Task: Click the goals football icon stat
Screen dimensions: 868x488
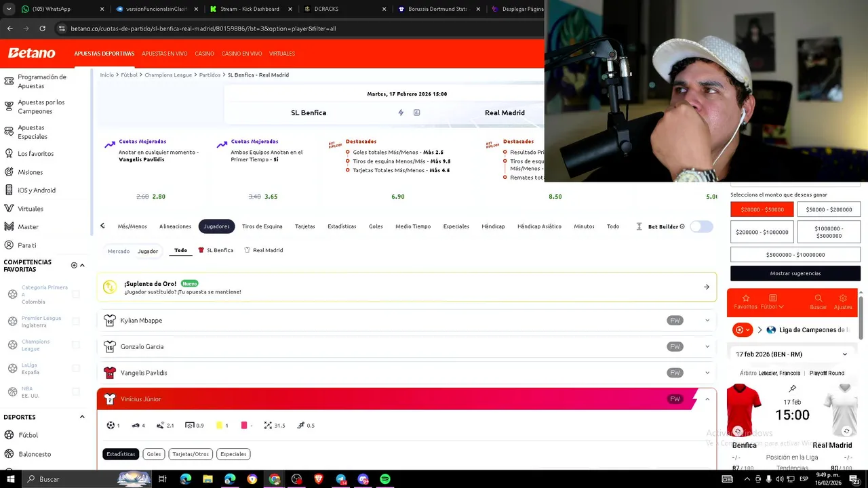Action: [x=111, y=426]
